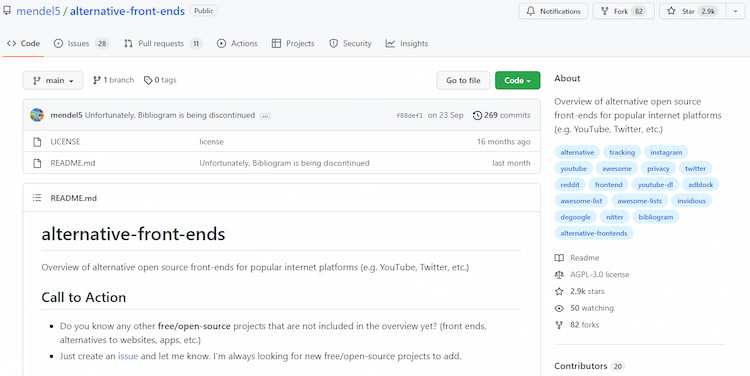Image resolution: width=750 pixels, height=376 pixels.
Task: View the 50 watching link
Action: 584,308
